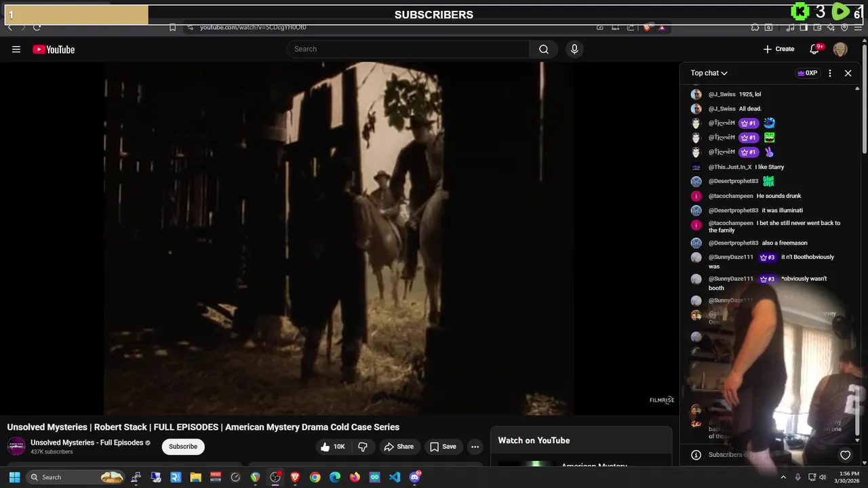Open Firefox from the taskbar

[x=355, y=477]
